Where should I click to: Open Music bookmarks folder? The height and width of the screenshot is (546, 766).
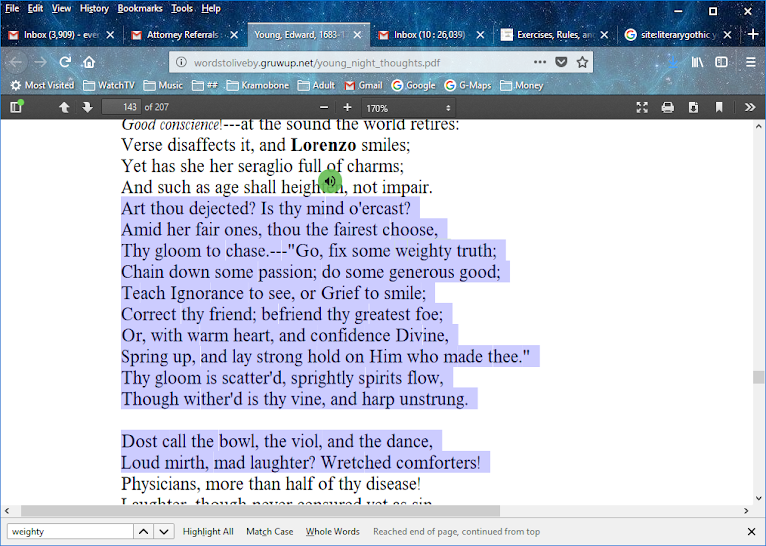pos(163,85)
